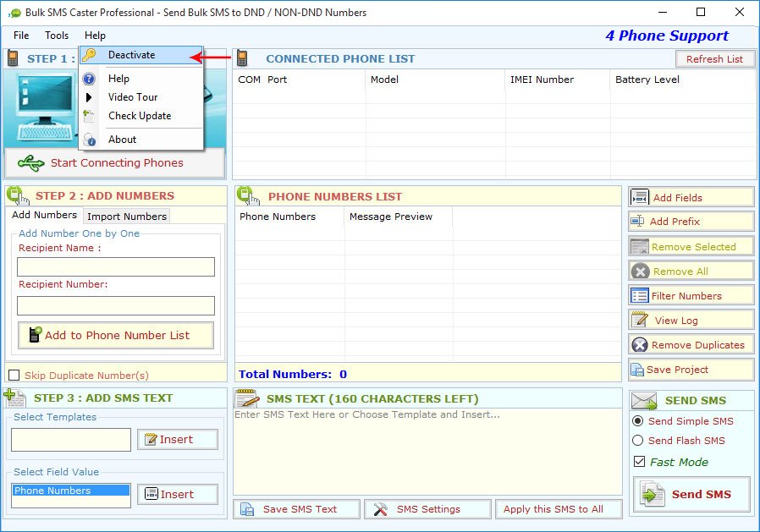The height and width of the screenshot is (532, 760).
Task: Click the Phone Numbers column header
Action: (x=289, y=217)
